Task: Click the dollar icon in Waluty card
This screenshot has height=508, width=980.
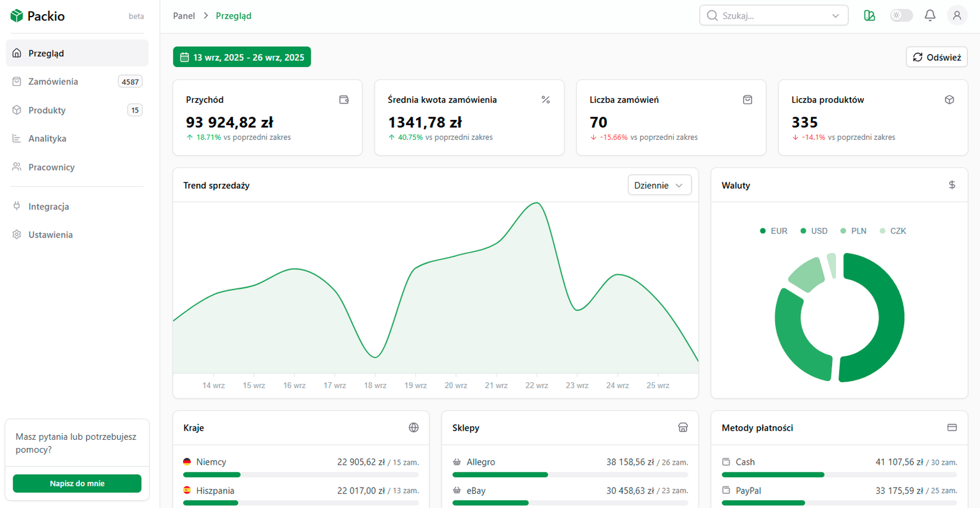Action: (951, 185)
